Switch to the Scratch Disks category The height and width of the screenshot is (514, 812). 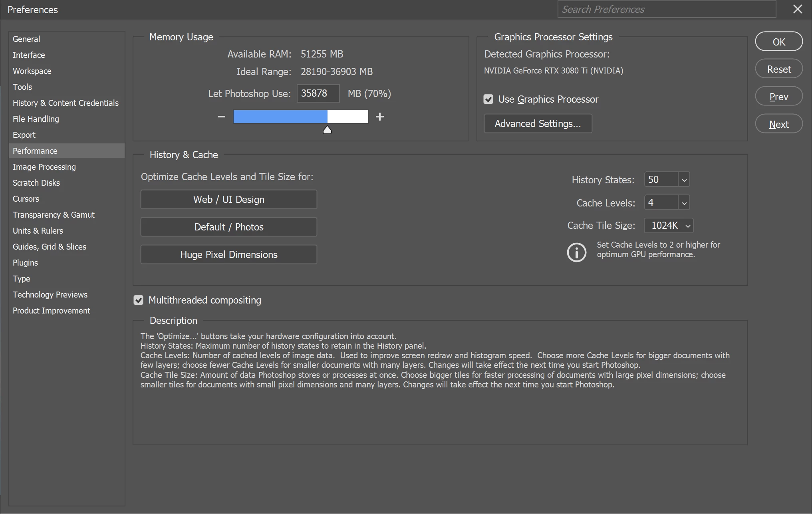point(36,183)
